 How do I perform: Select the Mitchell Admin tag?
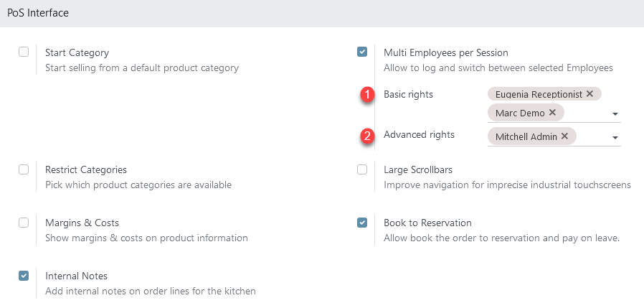[x=526, y=136]
